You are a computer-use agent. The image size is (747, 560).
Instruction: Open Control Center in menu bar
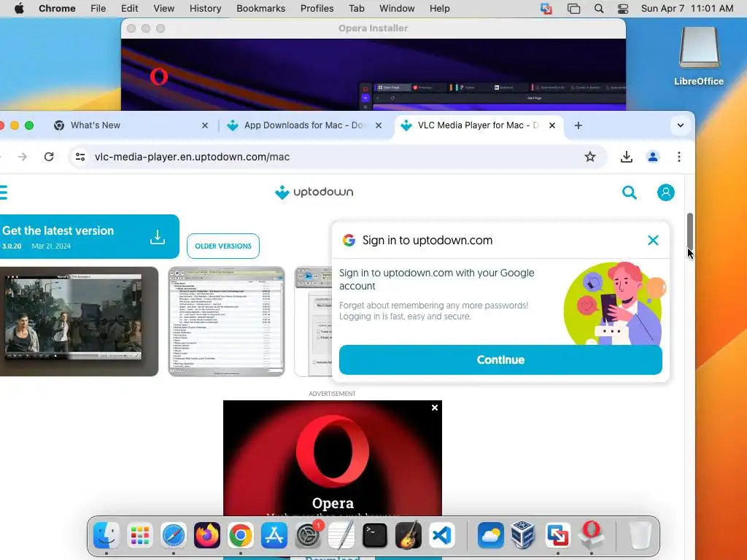[x=623, y=9]
